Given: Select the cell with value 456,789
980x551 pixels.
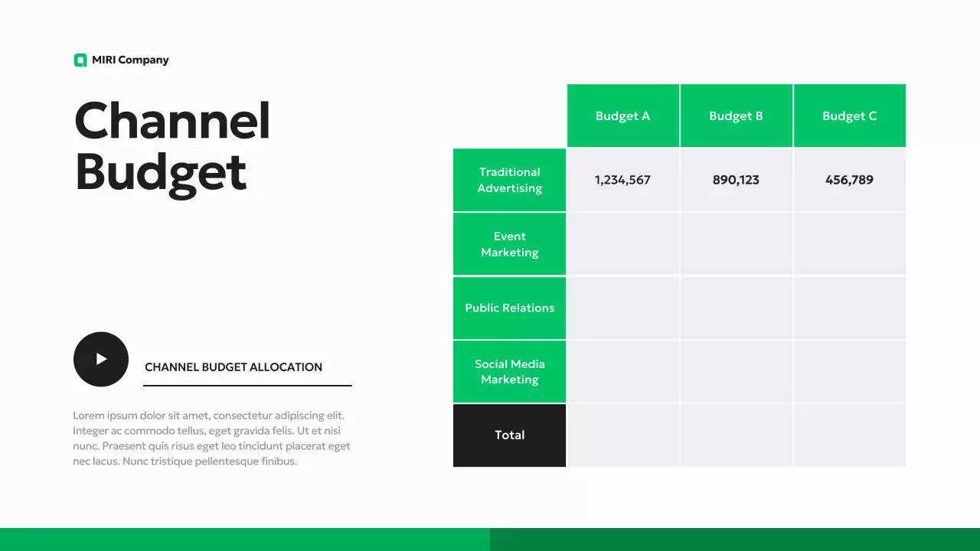Looking at the screenshot, I should [849, 180].
